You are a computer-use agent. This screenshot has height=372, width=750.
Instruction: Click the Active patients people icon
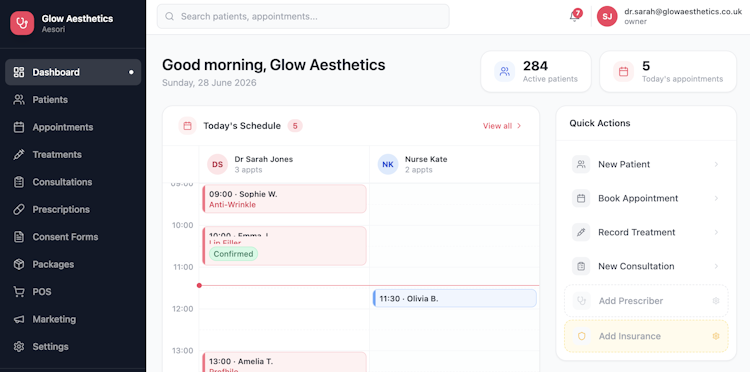(x=504, y=72)
